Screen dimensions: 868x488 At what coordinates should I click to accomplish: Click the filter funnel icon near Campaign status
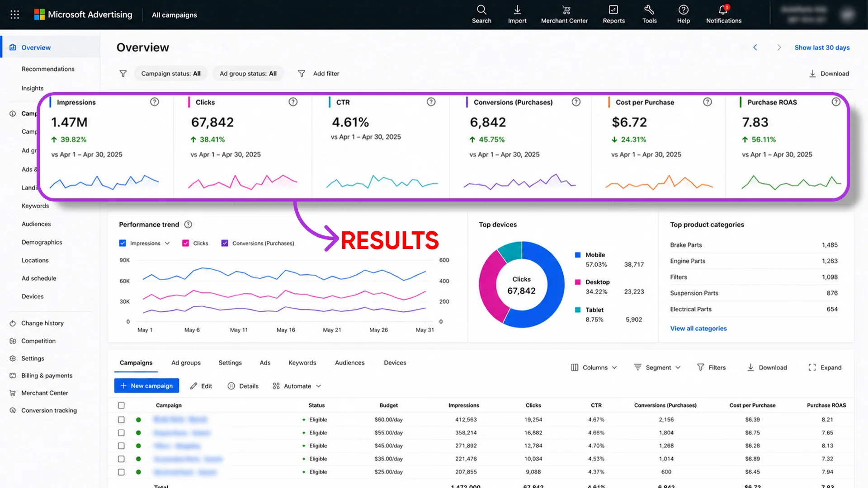point(123,74)
